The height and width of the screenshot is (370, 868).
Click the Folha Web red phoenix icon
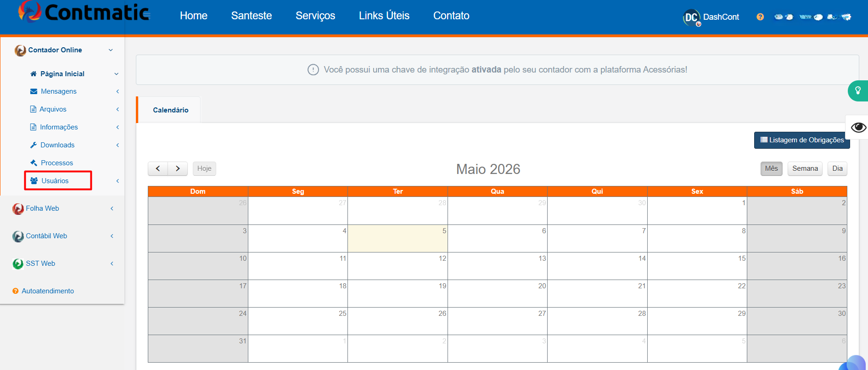pos(18,209)
